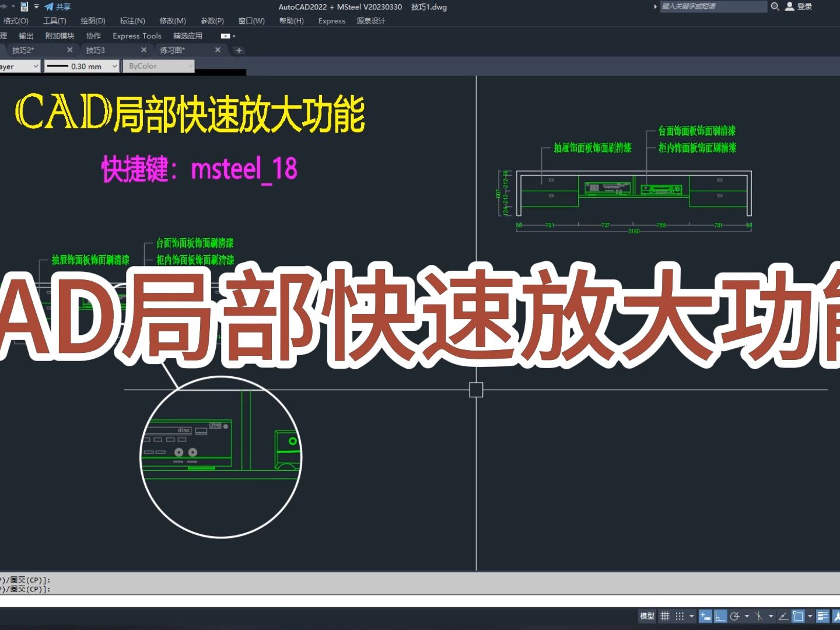Click the search magnifier in the title bar
This screenshot has width=840, height=630.
[x=775, y=6]
